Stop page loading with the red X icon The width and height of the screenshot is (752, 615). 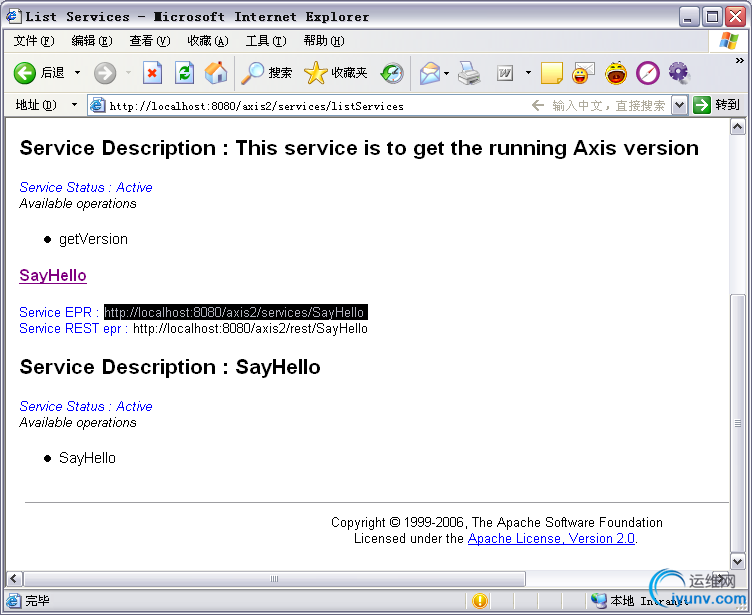152,73
